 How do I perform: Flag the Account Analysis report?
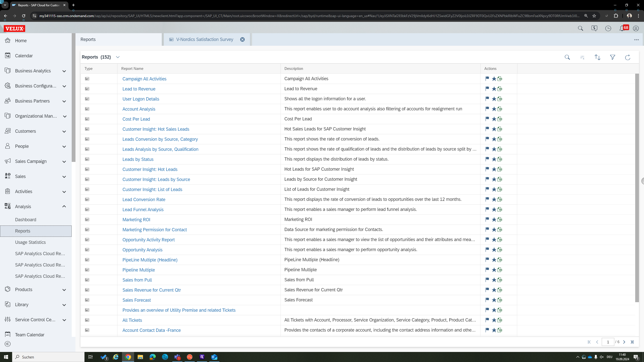pos(487,109)
